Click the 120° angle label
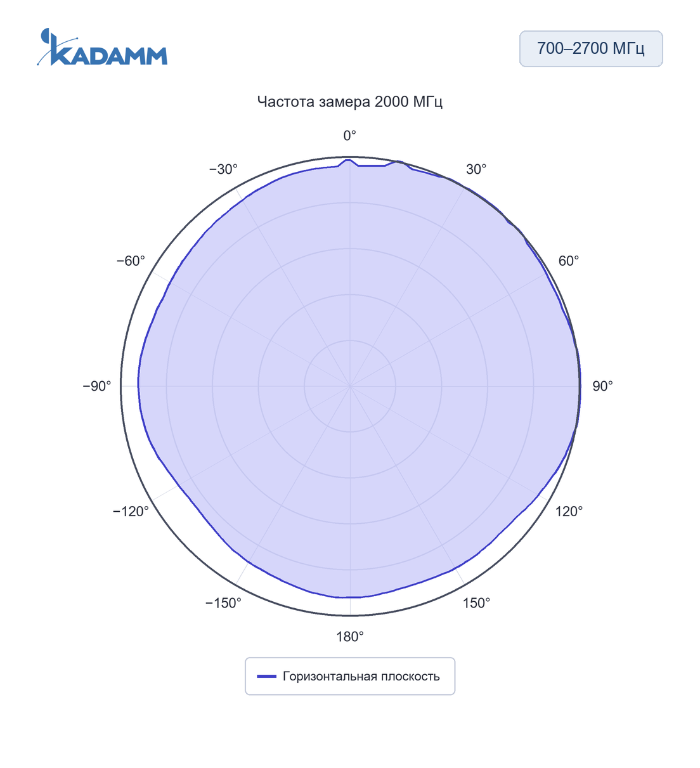 569,512
